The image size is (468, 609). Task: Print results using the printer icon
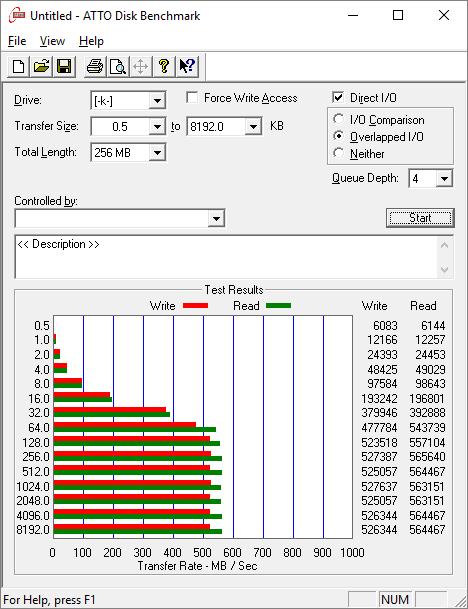[95, 66]
